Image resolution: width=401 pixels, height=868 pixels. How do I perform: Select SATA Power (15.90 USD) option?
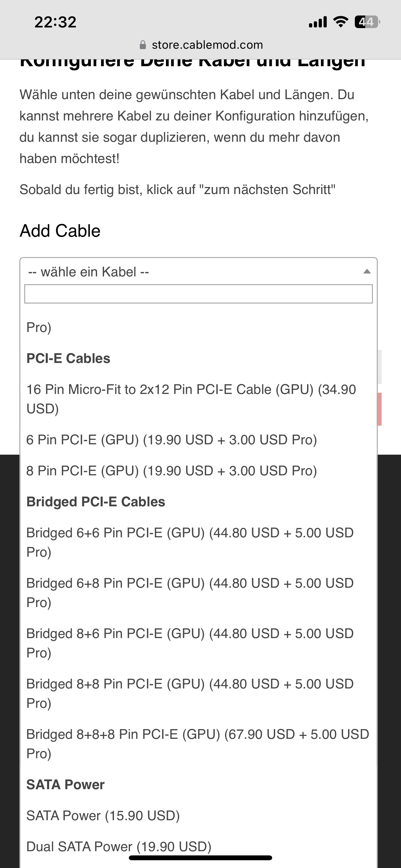point(103,816)
